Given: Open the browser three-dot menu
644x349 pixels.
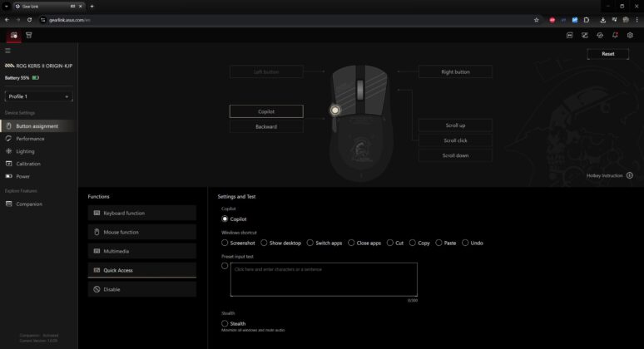Looking at the screenshot, I should pyautogui.click(x=637, y=20).
